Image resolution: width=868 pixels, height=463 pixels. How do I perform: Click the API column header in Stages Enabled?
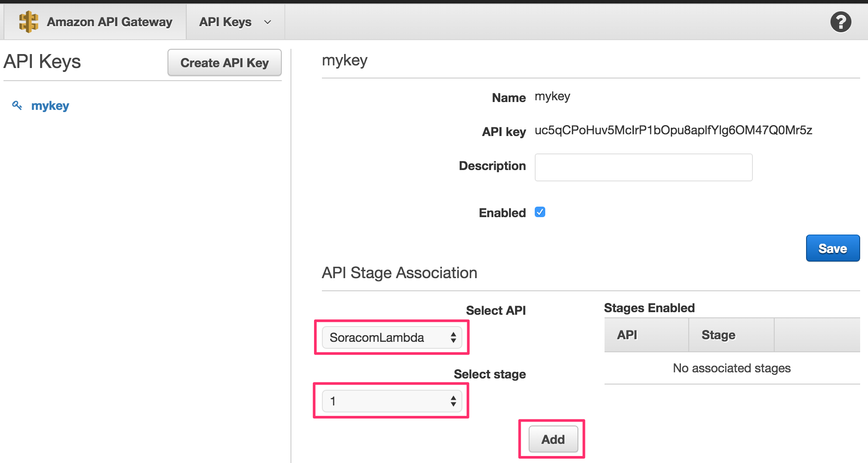point(627,335)
